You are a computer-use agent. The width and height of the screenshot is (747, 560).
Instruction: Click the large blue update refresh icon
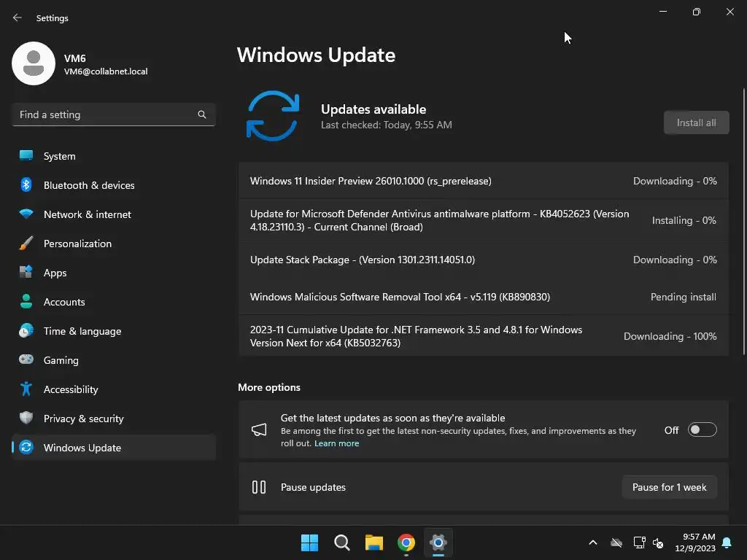(x=273, y=116)
